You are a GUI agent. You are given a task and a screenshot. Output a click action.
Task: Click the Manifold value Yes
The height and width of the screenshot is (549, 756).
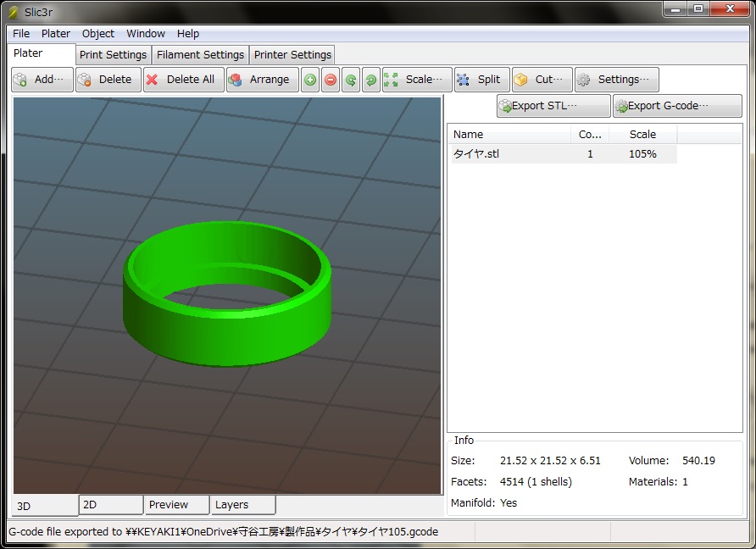[x=509, y=503]
